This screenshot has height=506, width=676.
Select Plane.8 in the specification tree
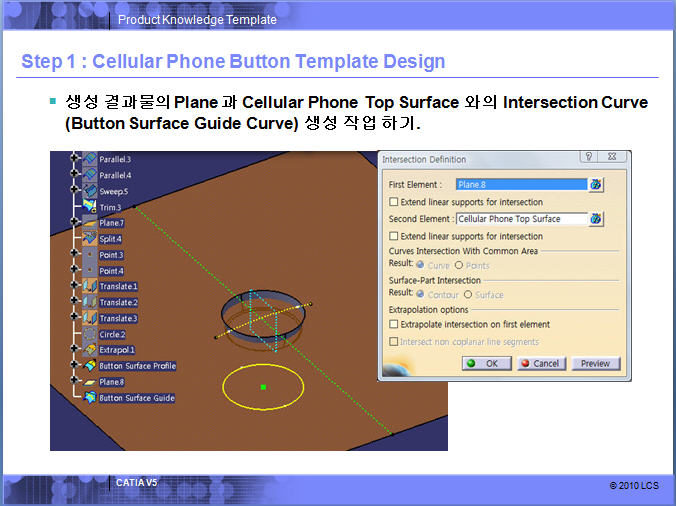(x=111, y=382)
